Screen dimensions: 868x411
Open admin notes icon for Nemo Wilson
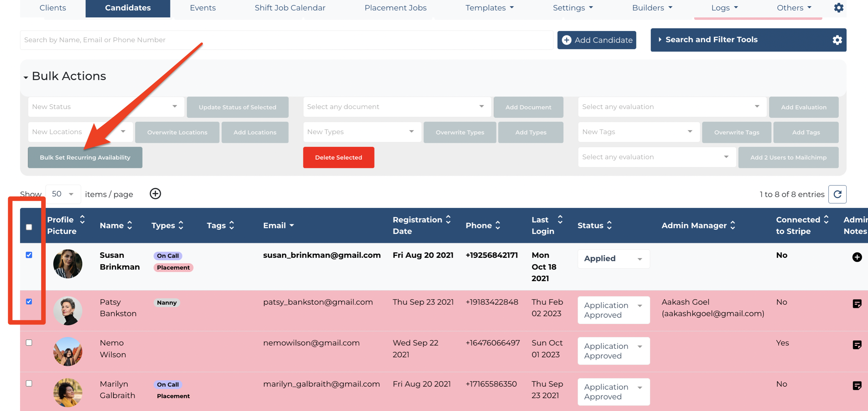(x=857, y=345)
